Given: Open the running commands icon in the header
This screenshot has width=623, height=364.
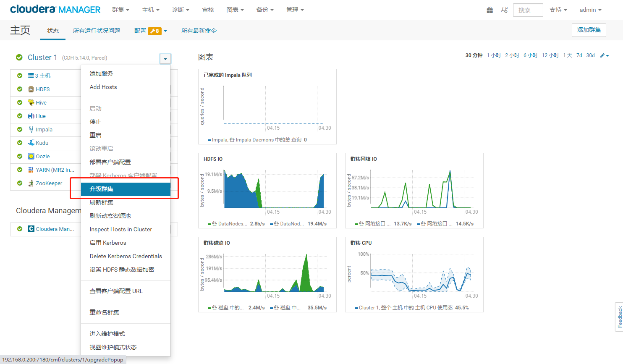Looking at the screenshot, I should click(504, 10).
